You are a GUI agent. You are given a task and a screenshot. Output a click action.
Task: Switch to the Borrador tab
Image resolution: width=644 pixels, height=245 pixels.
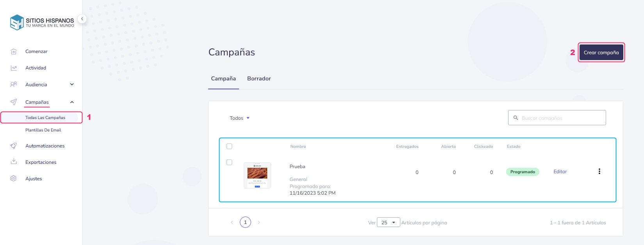click(259, 78)
